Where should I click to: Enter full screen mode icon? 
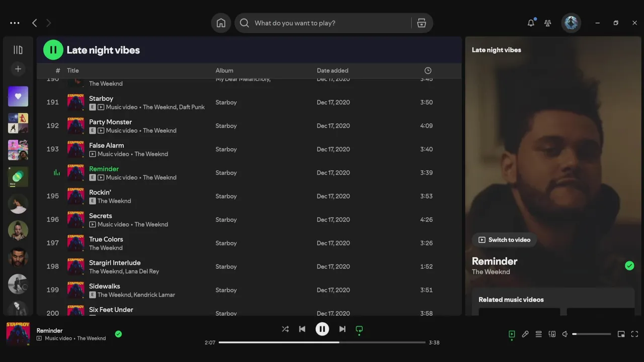634,334
